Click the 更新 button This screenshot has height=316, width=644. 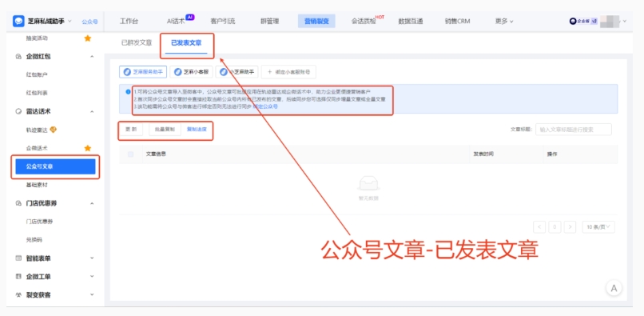click(x=131, y=129)
